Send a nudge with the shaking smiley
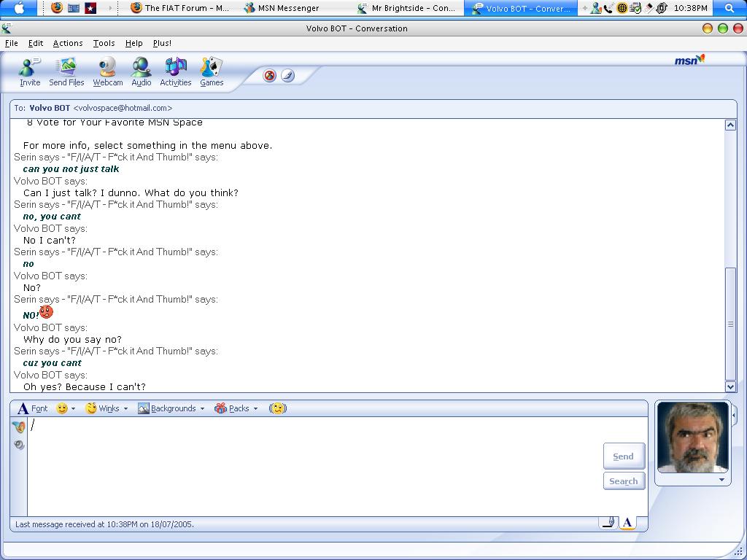The width and height of the screenshot is (747, 560). (278, 408)
